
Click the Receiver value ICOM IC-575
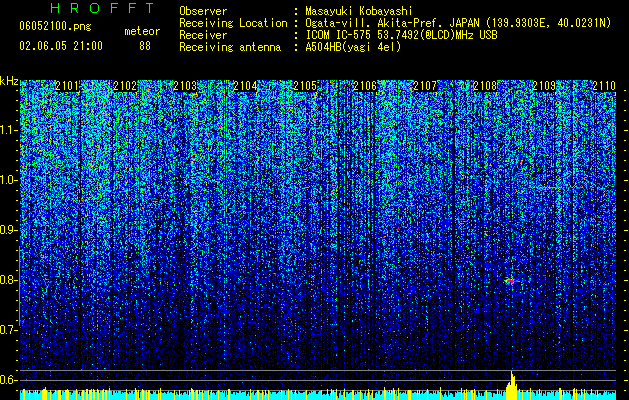[x=340, y=35]
